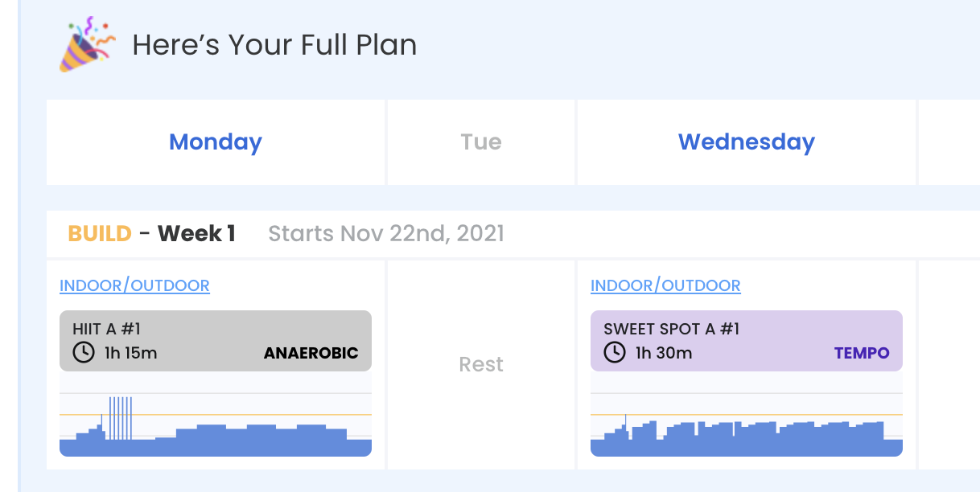Open Monday's INDOOR/OUTDOOR link
980x492 pixels.
pos(134,285)
